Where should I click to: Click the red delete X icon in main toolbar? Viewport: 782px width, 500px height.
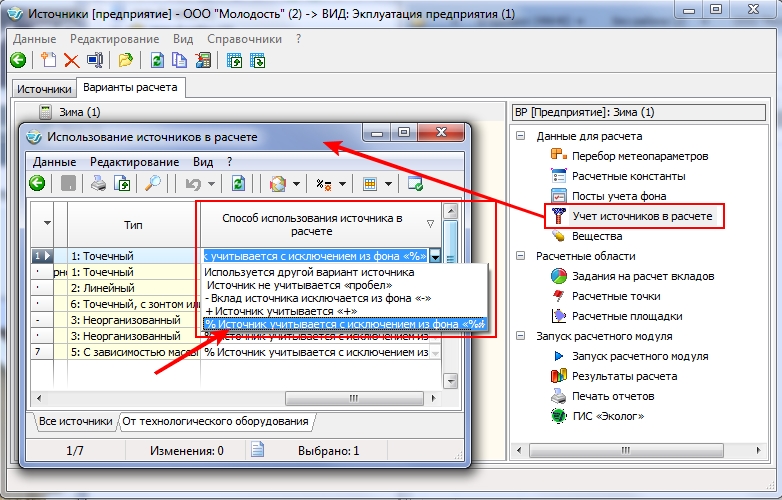tap(71, 60)
